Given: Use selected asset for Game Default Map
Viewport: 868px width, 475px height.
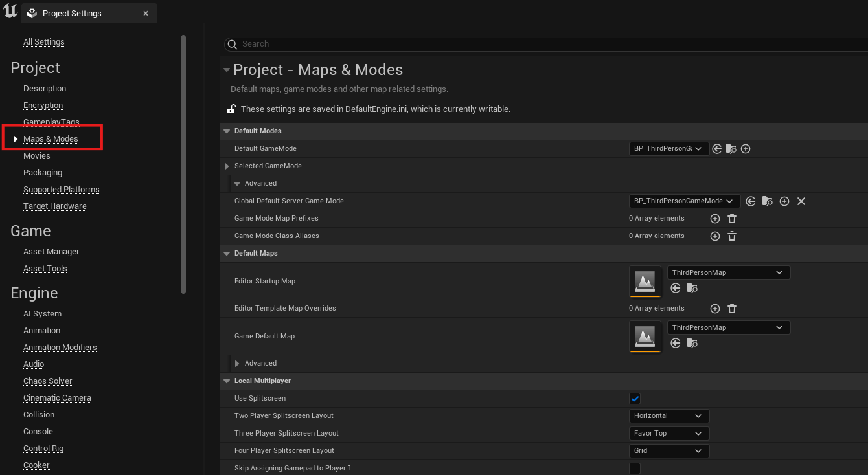Looking at the screenshot, I should pos(676,343).
